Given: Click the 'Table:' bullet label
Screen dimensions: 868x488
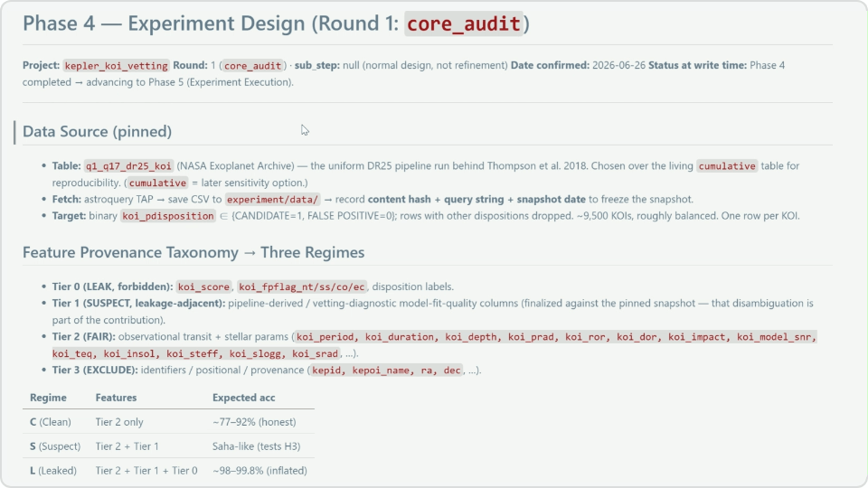Looking at the screenshot, I should click(66, 166).
